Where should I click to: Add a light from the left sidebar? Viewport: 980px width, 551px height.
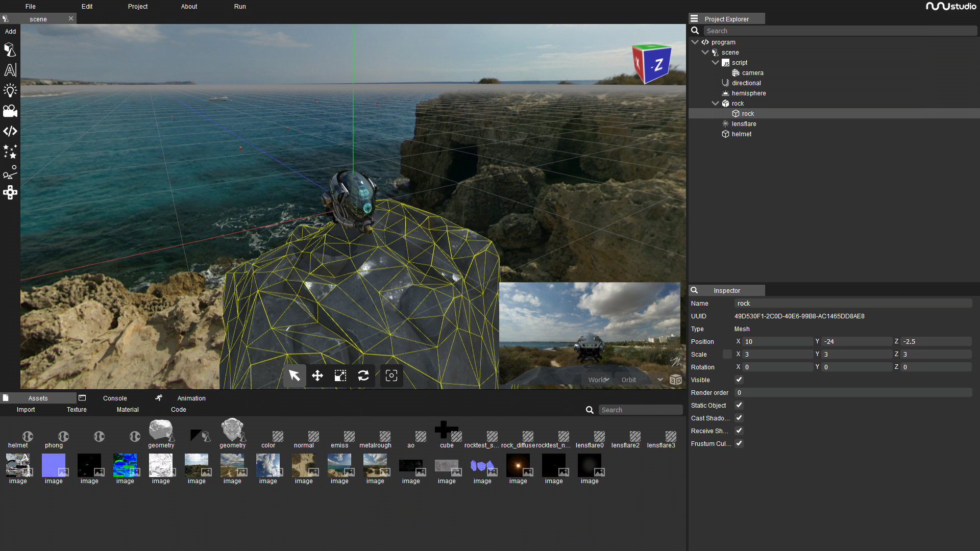[x=10, y=90]
